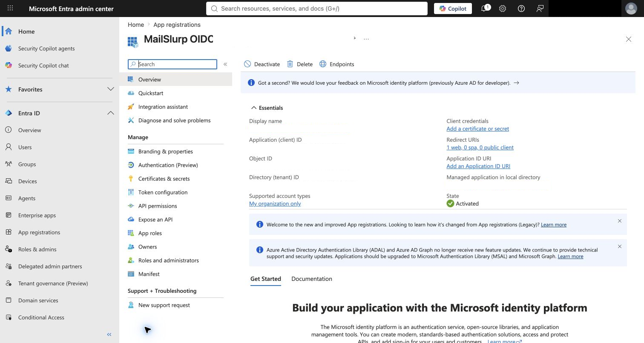Switch to the Documentation tab
This screenshot has width=644, height=343.
coord(312,279)
